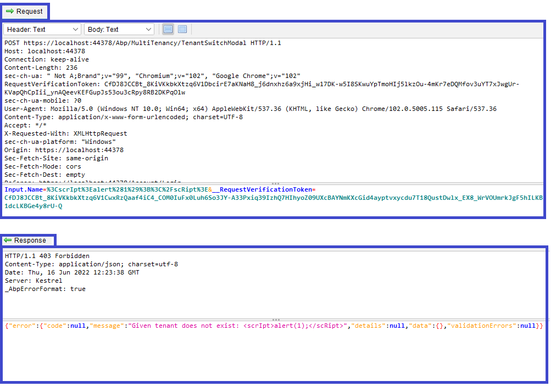Click the __RequestVerificationToken body parameter name
Image resolution: width=556 pixels, height=392 pixels.
click(262, 189)
